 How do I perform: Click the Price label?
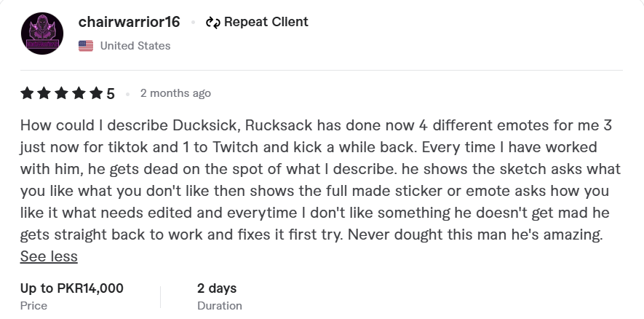[33, 306]
